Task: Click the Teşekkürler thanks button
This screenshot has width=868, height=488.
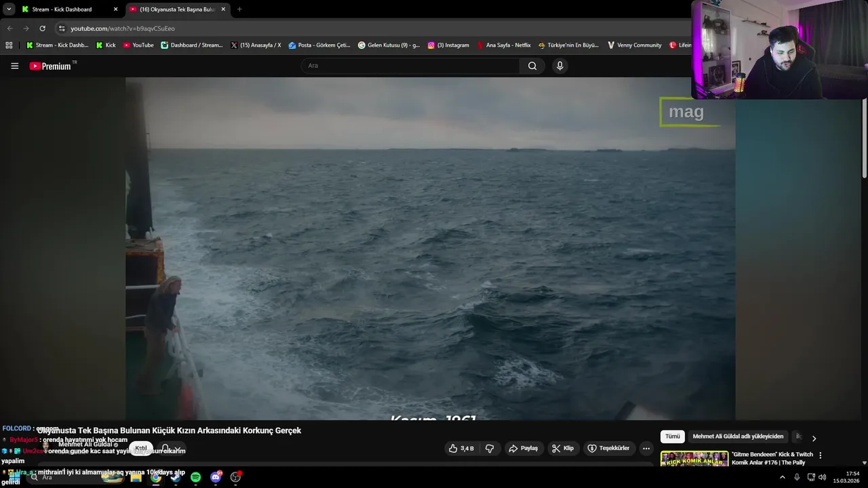Action: [x=608, y=448]
